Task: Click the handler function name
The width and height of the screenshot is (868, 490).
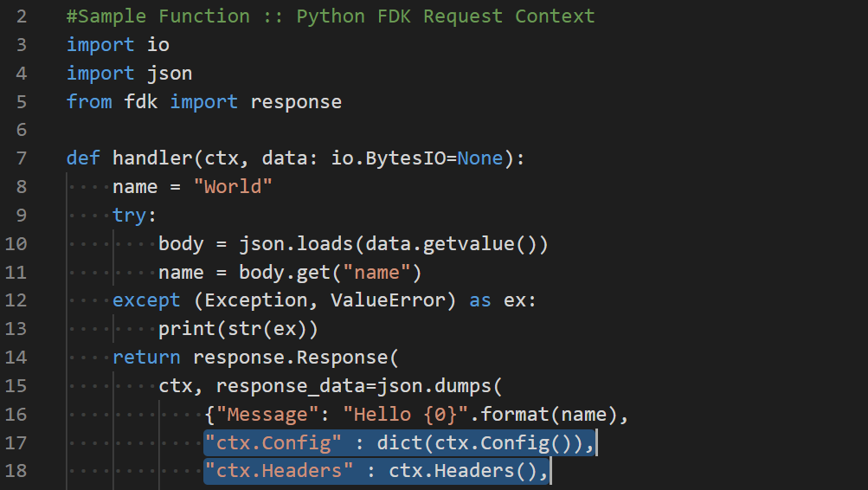Action: tap(152, 158)
